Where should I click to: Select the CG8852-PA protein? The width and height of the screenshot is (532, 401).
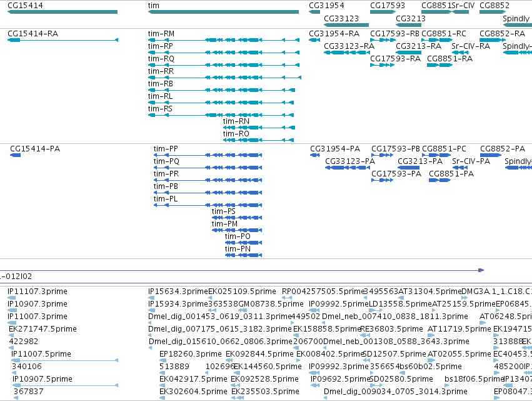tap(491, 155)
